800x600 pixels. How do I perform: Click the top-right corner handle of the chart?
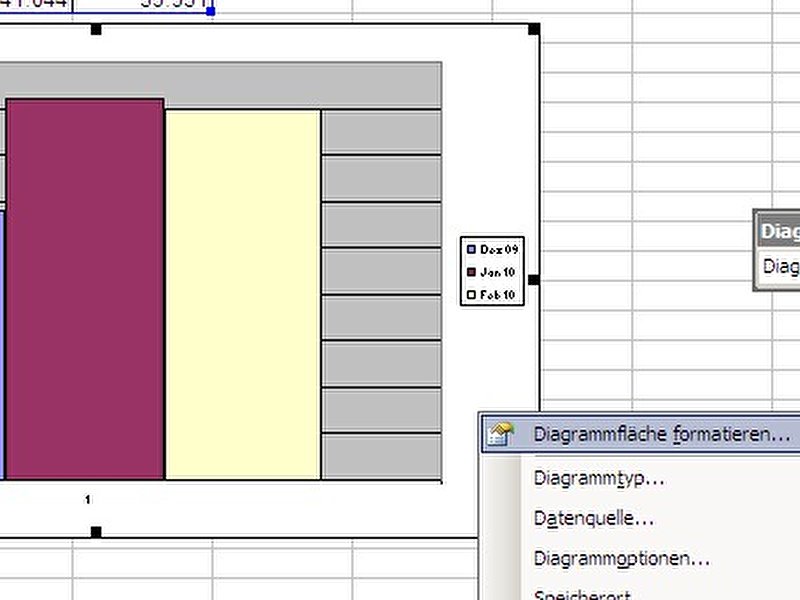click(x=534, y=29)
